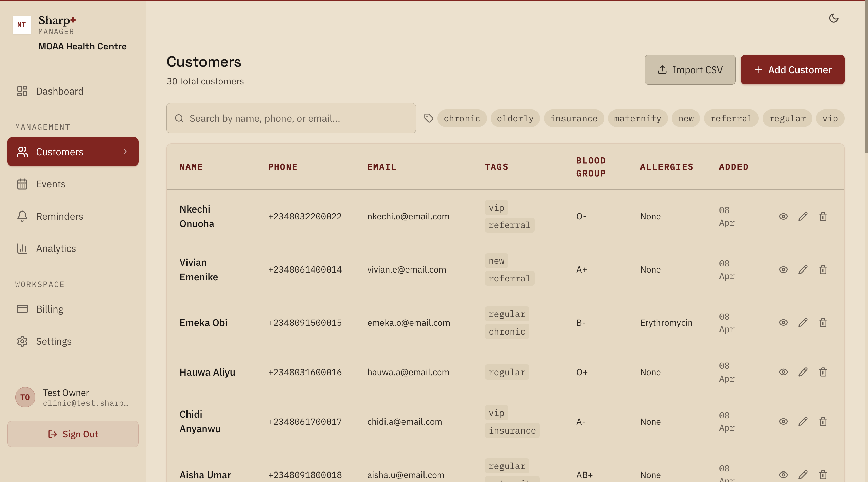Filter by the maternity tag chip

coord(637,118)
